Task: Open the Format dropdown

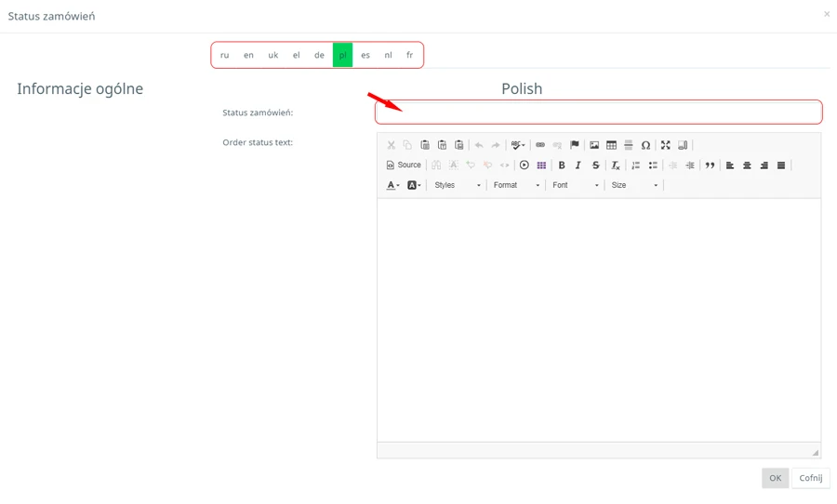Action: tap(516, 186)
